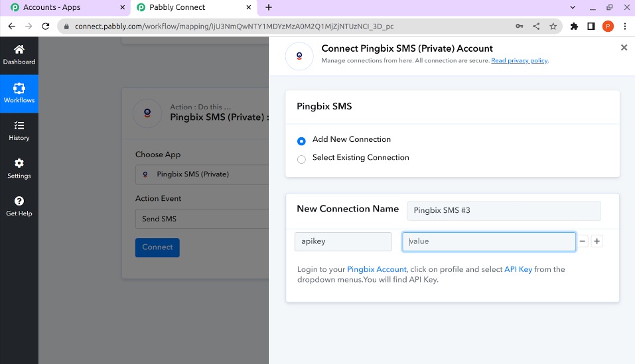The width and height of the screenshot is (635, 364).
Task: Close the Connect Pingbix SMS panel
Action: coord(624,48)
